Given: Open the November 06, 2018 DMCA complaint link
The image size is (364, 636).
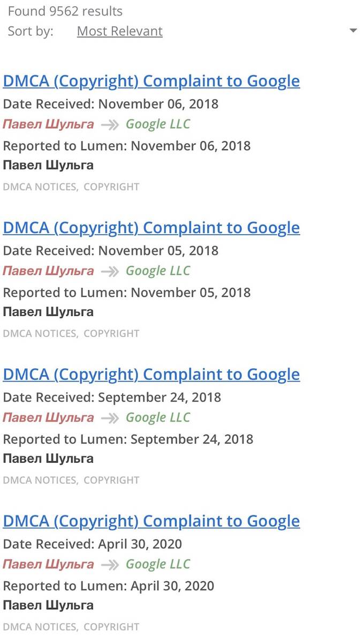Looking at the screenshot, I should 151,81.
